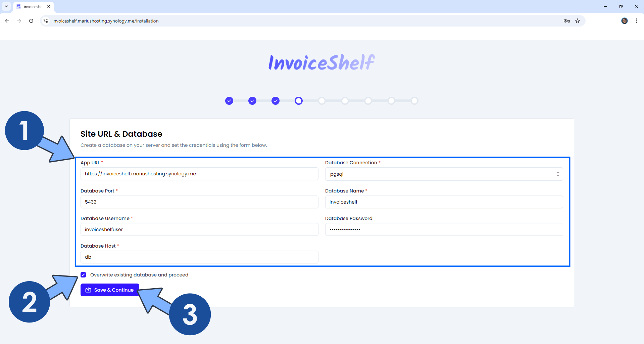The image size is (644, 344).
Task: Click the current fourth wizard step
Action: [x=299, y=101]
